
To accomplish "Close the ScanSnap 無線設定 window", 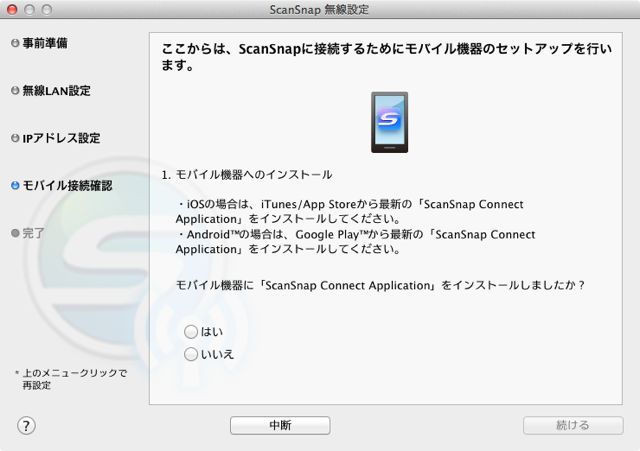I will pos(12,9).
